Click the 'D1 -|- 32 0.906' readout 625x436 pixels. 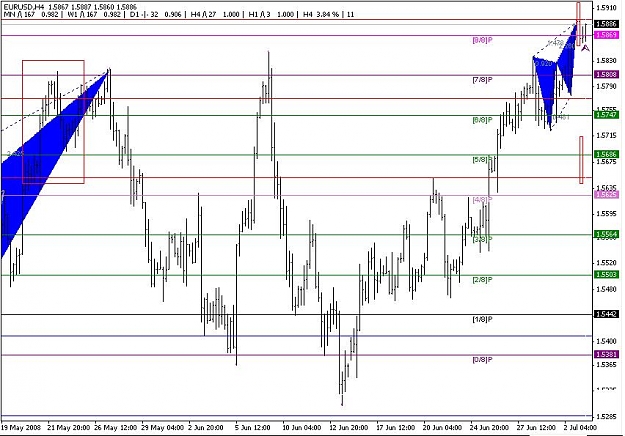154,14
